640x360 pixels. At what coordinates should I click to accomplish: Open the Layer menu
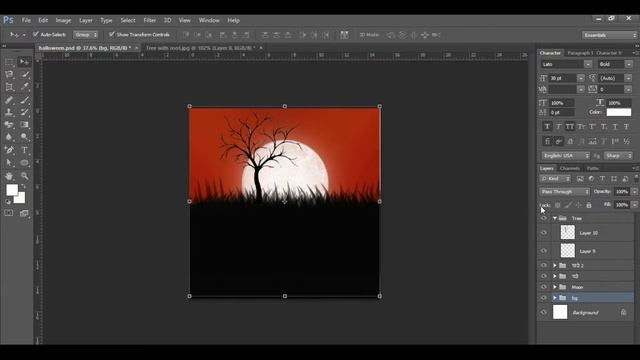(86, 20)
